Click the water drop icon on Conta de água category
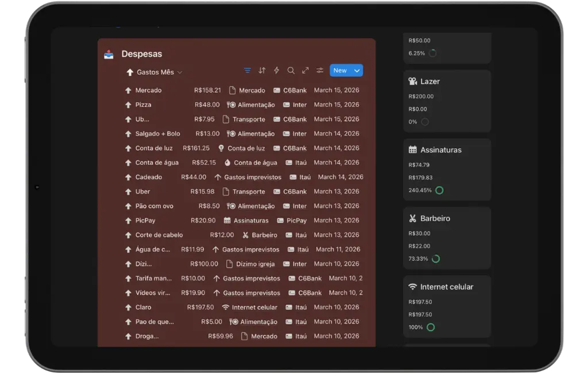 click(x=227, y=163)
